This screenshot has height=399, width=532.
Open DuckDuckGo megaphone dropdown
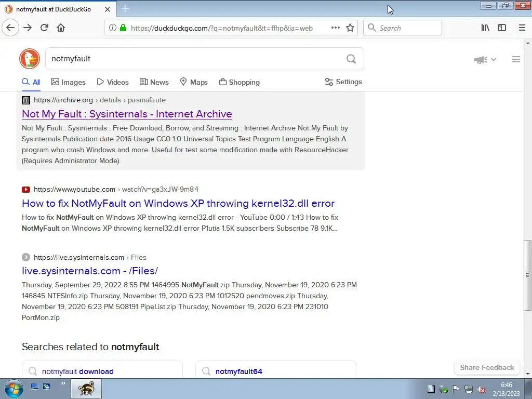click(485, 60)
